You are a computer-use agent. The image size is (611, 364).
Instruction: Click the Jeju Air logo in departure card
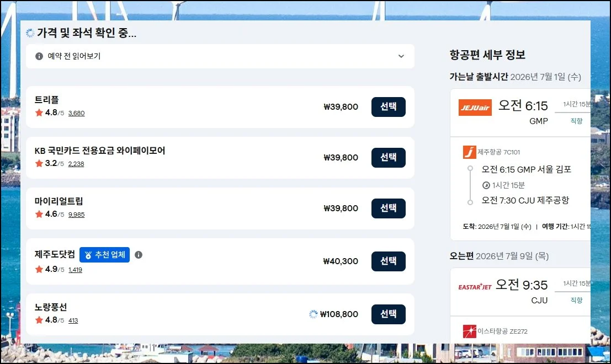click(x=475, y=107)
